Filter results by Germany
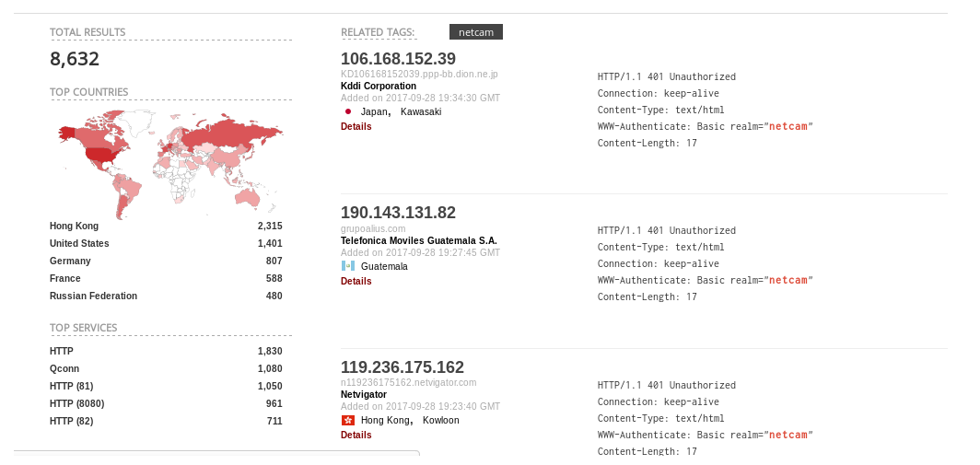Screen dimensions: 980x465 [x=70, y=262]
